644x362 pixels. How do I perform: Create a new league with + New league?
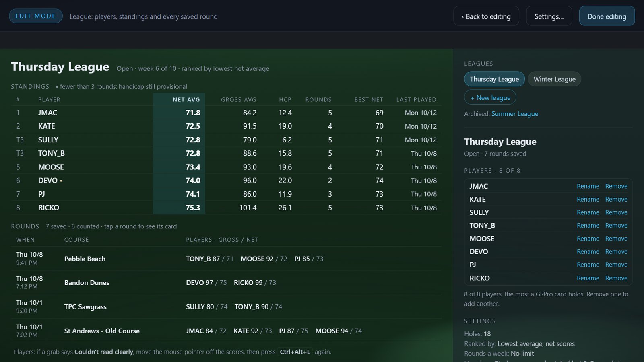tap(490, 97)
